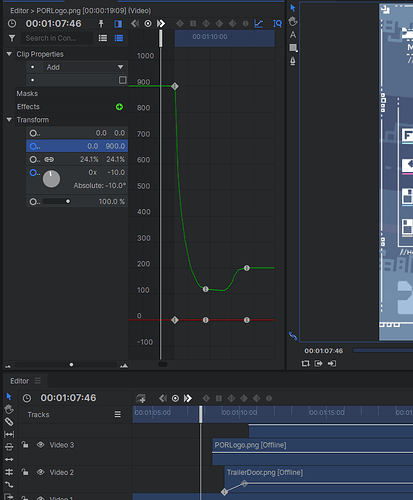The height and width of the screenshot is (500, 413).
Task: Collapse the Transform section
Action: [9, 120]
